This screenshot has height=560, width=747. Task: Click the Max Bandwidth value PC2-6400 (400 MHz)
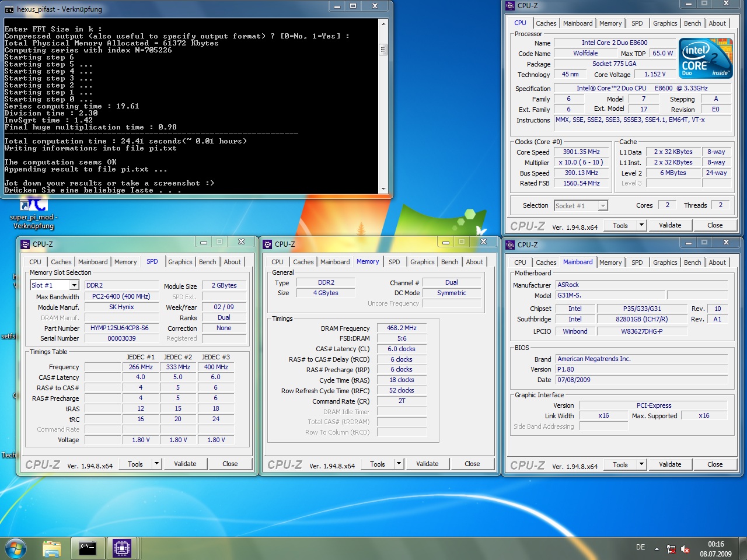pyautogui.click(x=121, y=296)
